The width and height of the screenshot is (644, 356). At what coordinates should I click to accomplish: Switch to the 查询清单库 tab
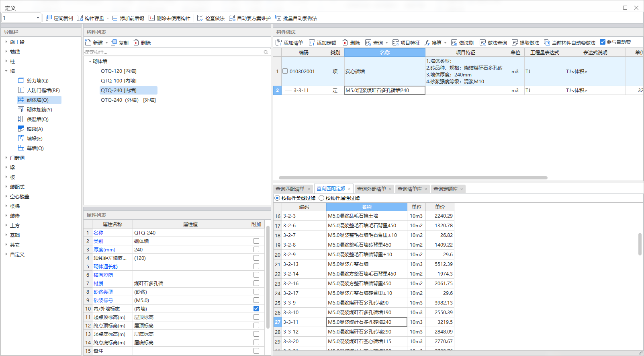tap(410, 189)
